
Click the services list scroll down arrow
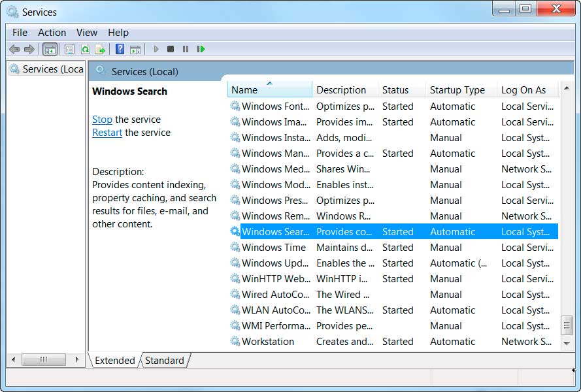click(566, 344)
